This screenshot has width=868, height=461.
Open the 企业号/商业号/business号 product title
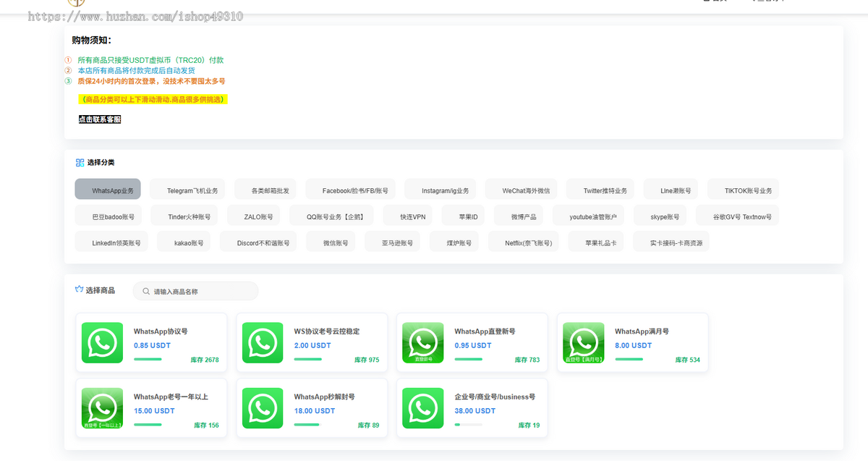pyautogui.click(x=495, y=397)
